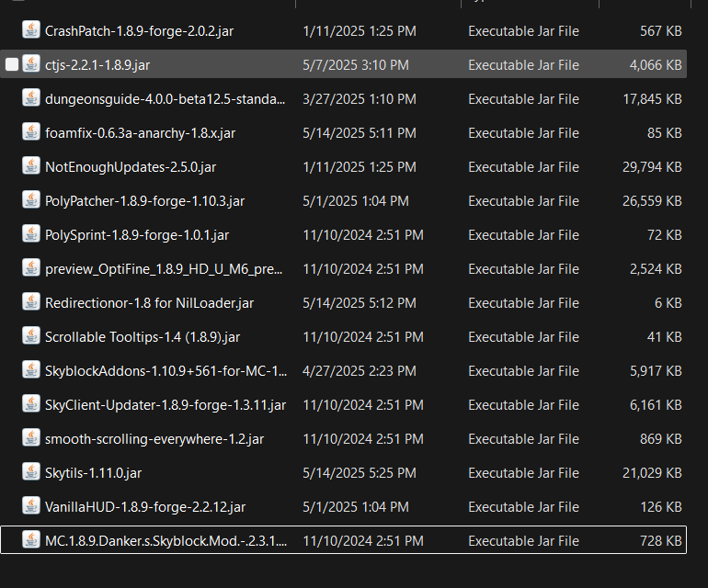The width and height of the screenshot is (708, 588).
Task: Click the 6 KB size value
Action: (668, 303)
